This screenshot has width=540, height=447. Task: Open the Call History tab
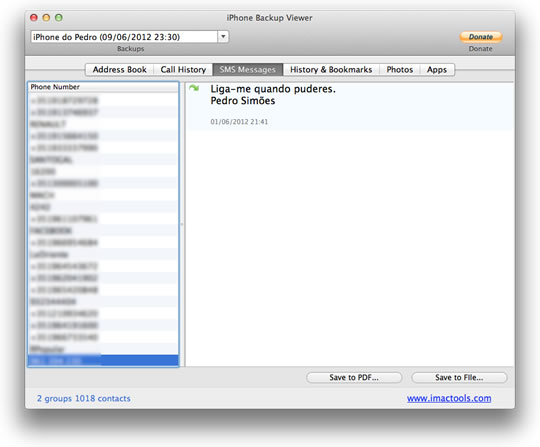(x=183, y=70)
